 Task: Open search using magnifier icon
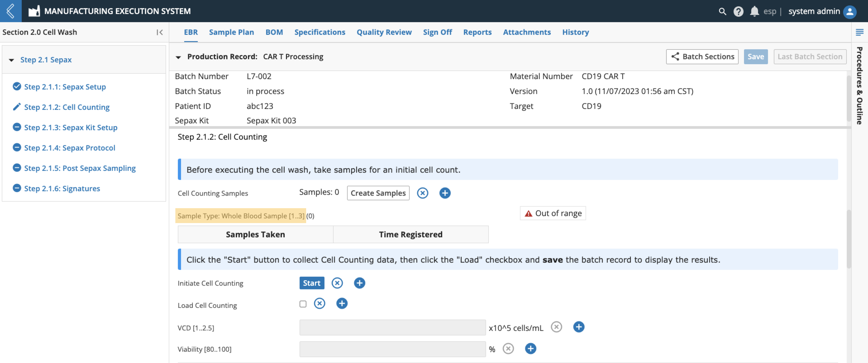(x=722, y=11)
